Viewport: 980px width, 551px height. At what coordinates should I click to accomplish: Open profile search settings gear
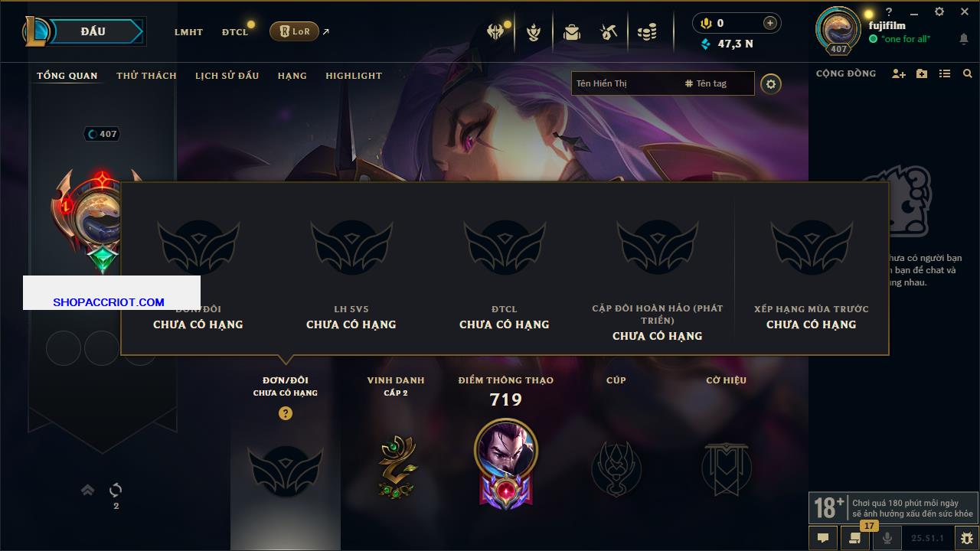(771, 83)
